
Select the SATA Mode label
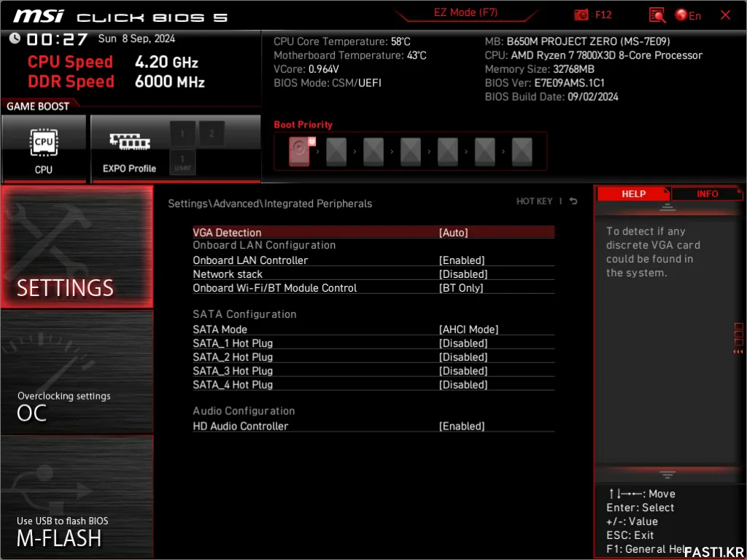pyautogui.click(x=220, y=329)
